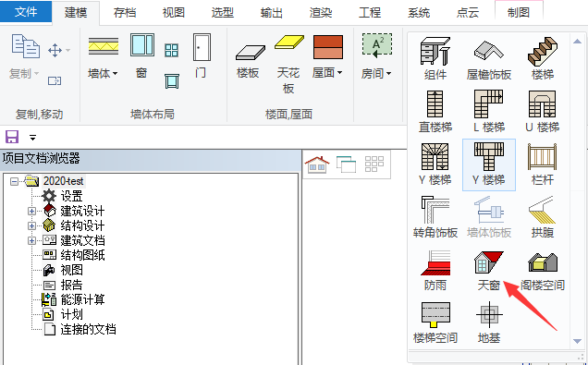The height and width of the screenshot is (365, 588).
Task: Open the 文件 menu
Action: (26, 12)
